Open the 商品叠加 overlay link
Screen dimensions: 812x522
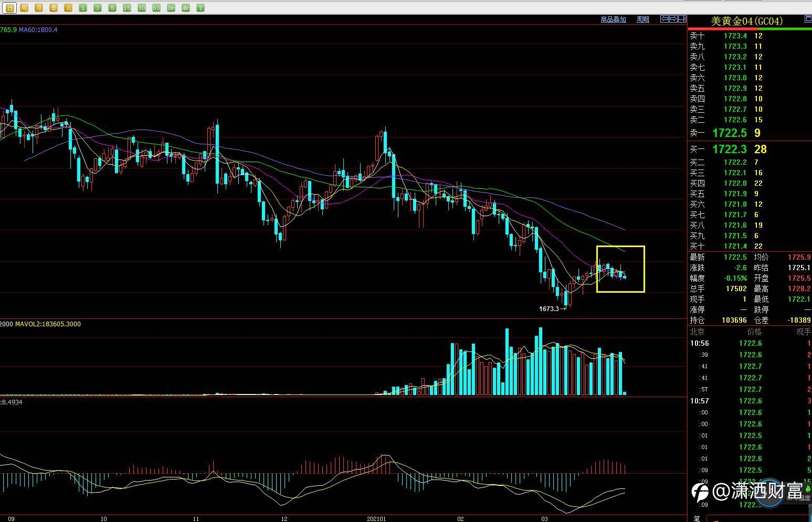tap(614, 19)
